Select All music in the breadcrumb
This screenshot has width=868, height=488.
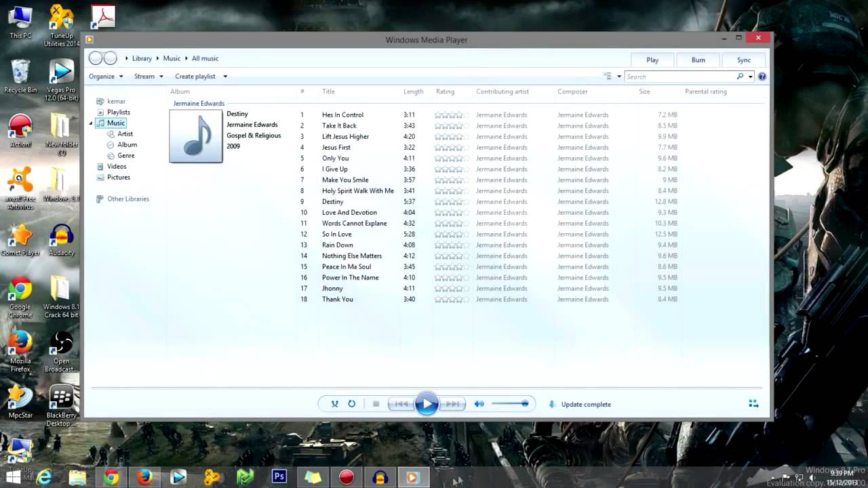click(x=205, y=58)
